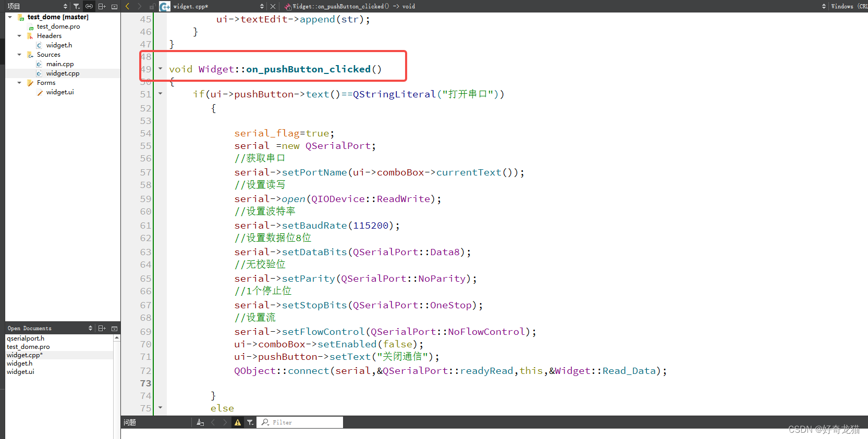Toggle synchronize with editor link icon
Image resolution: width=868 pixels, height=439 pixels.
point(89,6)
